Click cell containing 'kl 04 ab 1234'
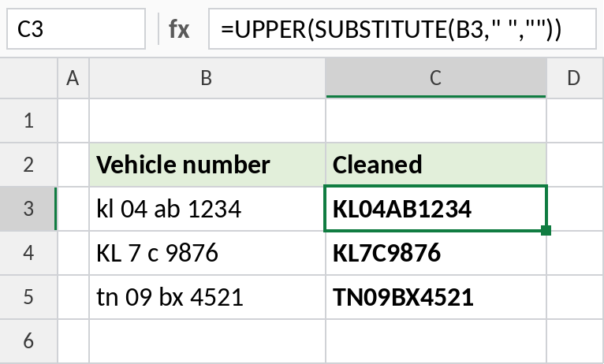604x364 pixels. coord(207,209)
